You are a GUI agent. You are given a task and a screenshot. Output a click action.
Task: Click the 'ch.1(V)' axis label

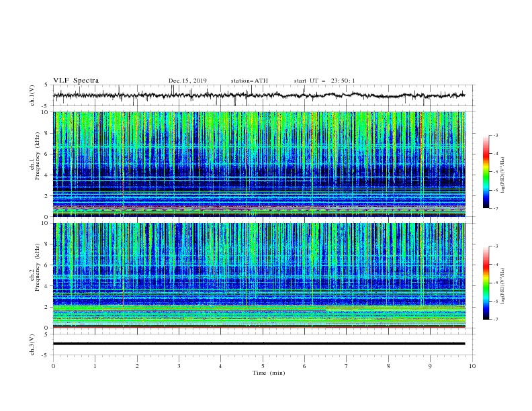click(x=32, y=95)
